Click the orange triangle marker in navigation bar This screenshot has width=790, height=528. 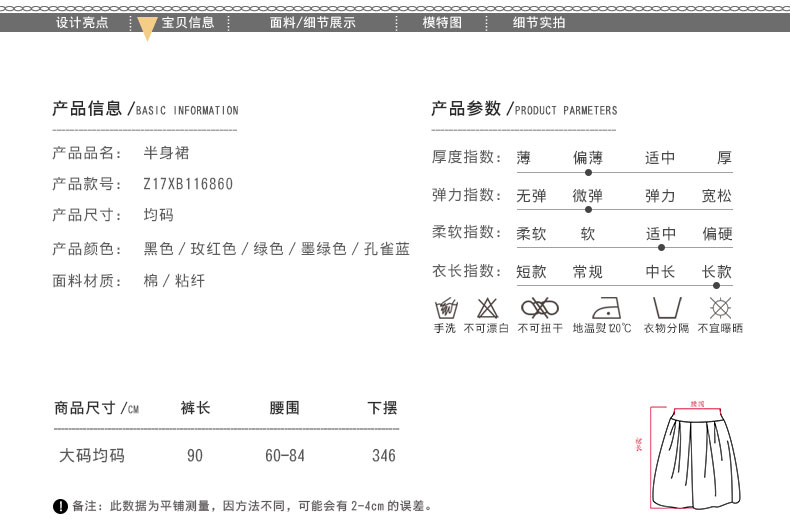(x=147, y=29)
